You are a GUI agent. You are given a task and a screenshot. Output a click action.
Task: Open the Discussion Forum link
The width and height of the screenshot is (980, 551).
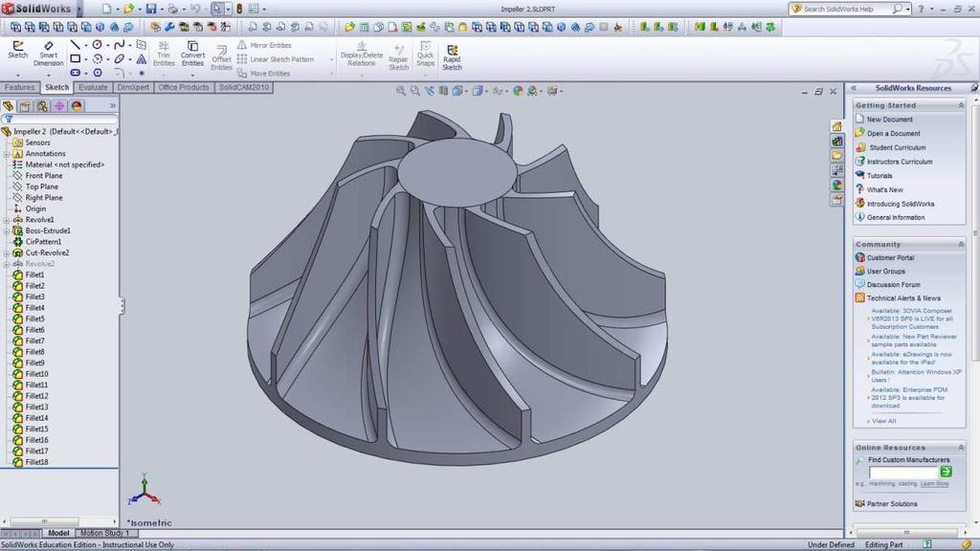click(x=893, y=285)
